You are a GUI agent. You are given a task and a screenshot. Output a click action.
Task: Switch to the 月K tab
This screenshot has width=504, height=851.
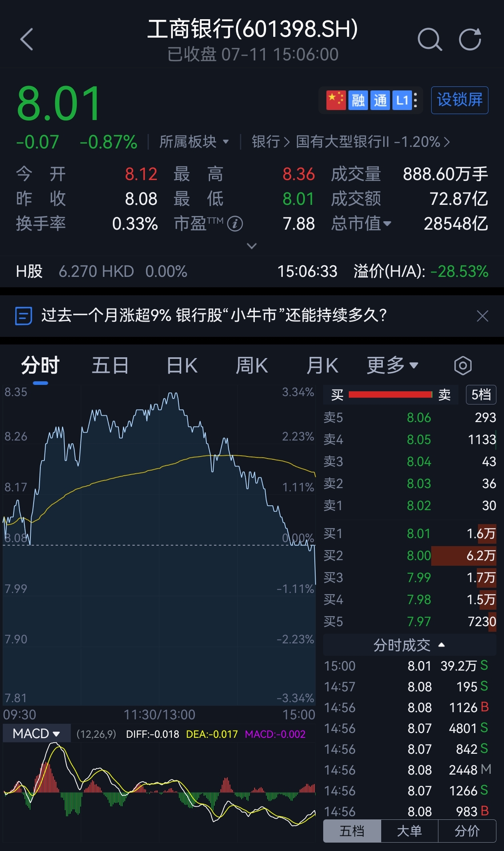322,365
